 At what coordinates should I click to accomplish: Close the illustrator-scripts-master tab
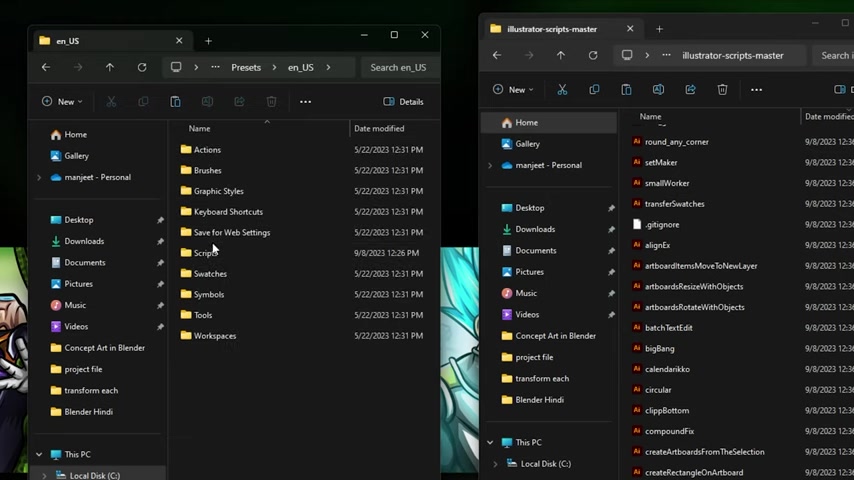630,29
